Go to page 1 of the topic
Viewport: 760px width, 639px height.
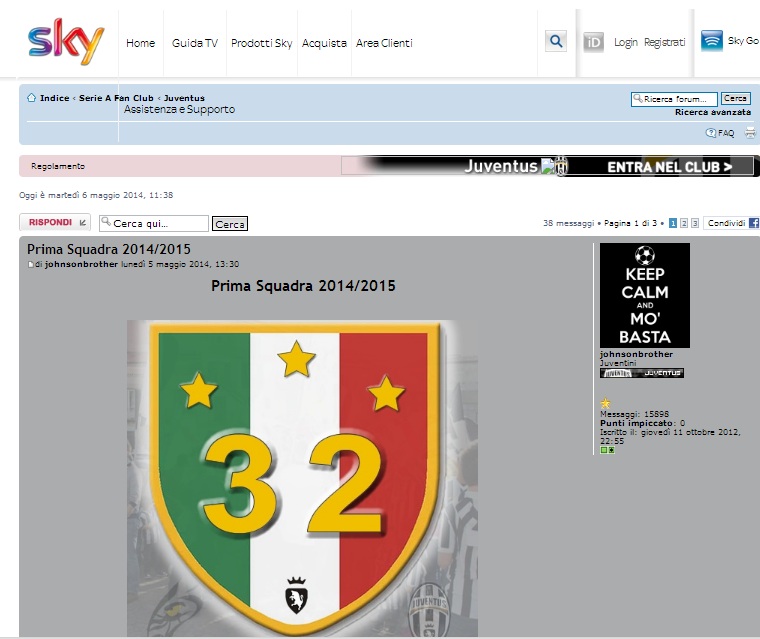click(673, 223)
